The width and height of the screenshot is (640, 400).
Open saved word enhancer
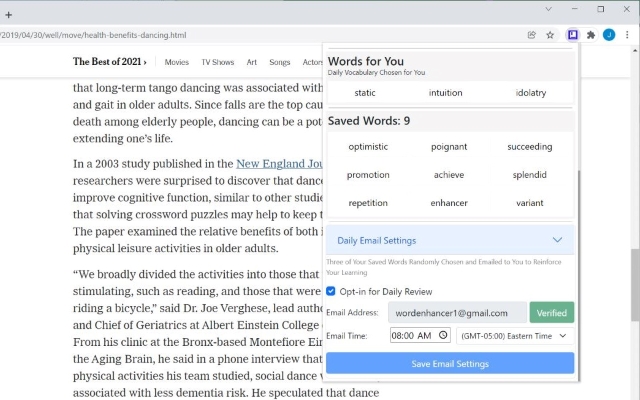[x=449, y=203]
